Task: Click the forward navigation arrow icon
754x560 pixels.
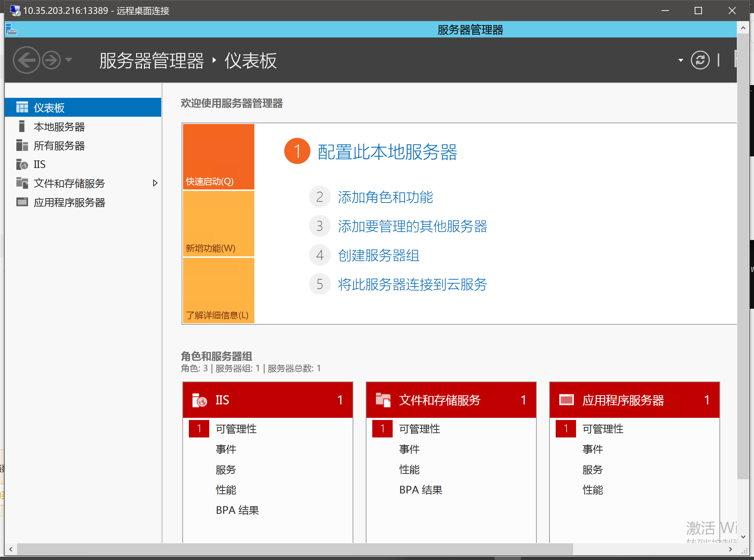Action: click(51, 60)
